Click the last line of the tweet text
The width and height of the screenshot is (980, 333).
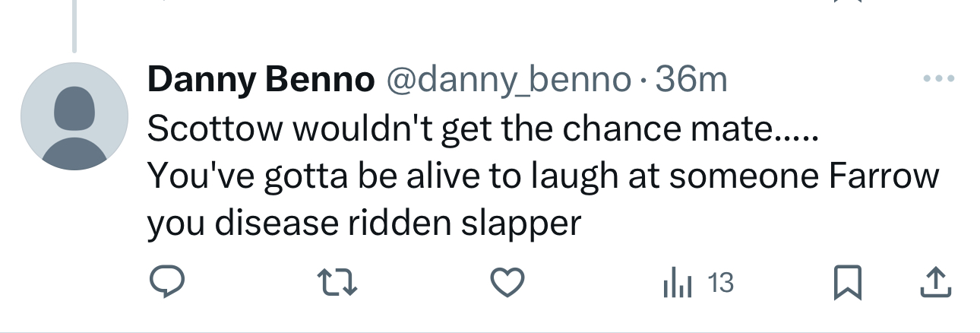click(x=363, y=223)
